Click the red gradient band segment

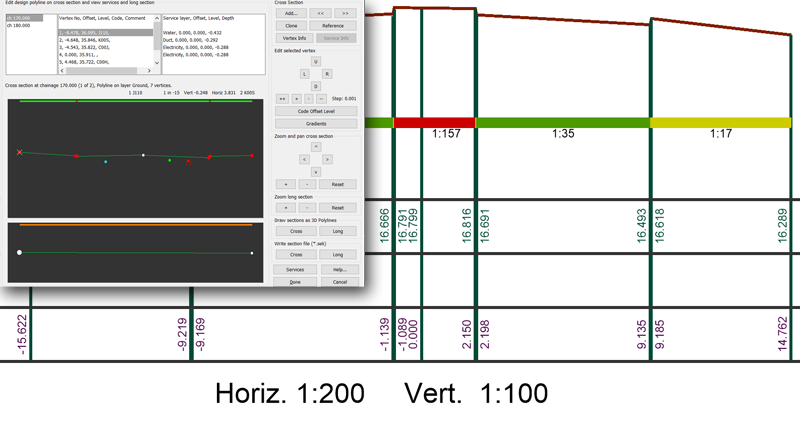pyautogui.click(x=420, y=122)
